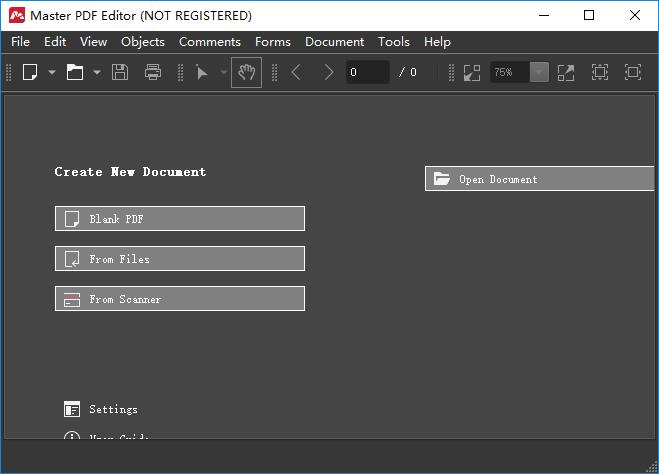Click the 75% zoom level field
Screen dimensions: 659x474
510,72
